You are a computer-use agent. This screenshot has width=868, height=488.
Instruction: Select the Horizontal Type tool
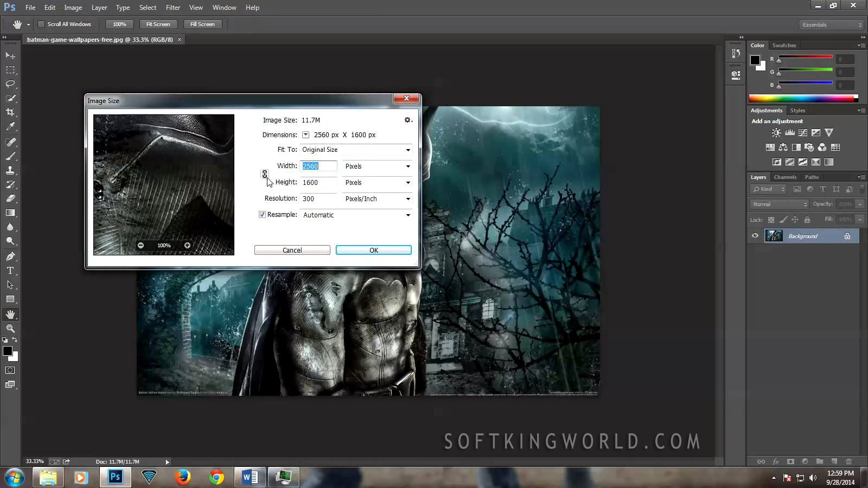tap(10, 271)
